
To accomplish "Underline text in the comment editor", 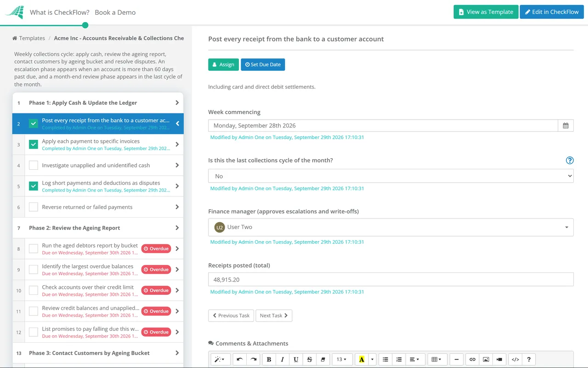I will point(296,360).
